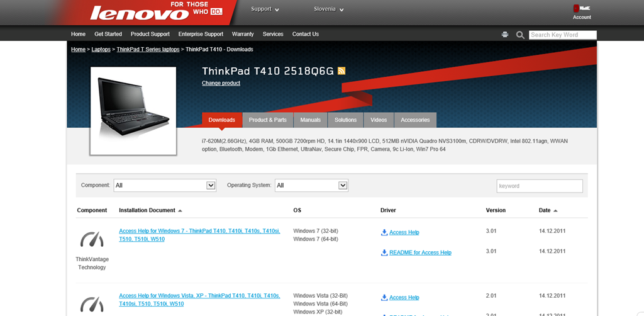Click the keyword filter input field

(x=540, y=186)
